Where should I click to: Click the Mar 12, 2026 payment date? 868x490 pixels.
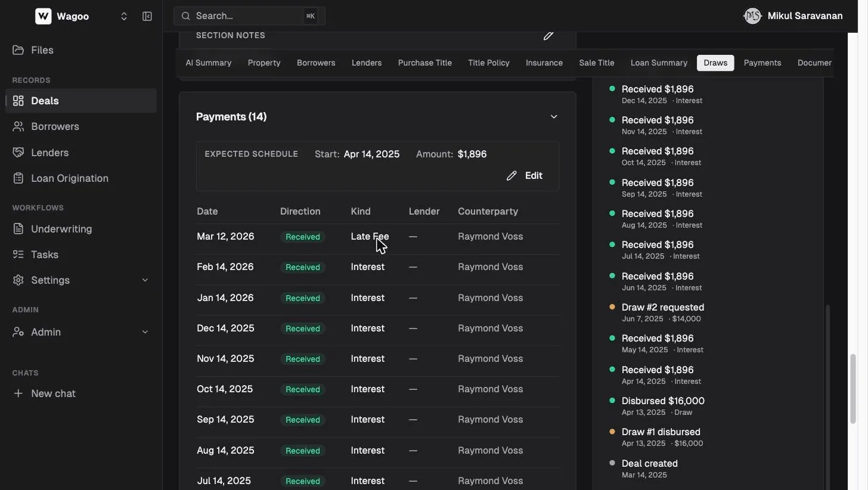click(225, 237)
